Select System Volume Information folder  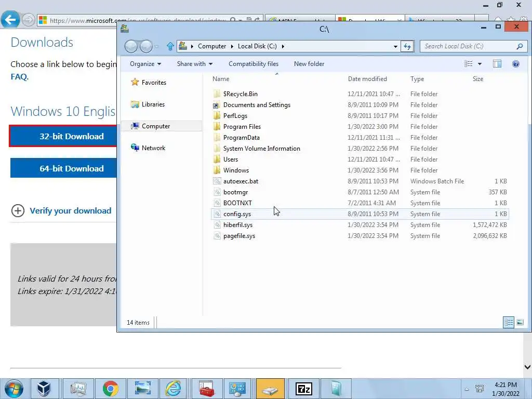pos(360,148)
